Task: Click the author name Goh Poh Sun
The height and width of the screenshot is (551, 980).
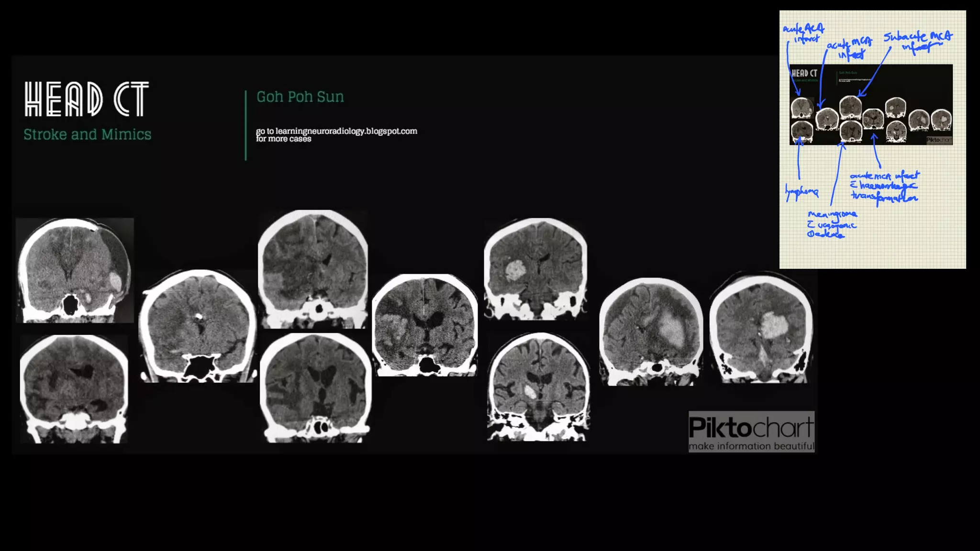Action: (x=300, y=97)
